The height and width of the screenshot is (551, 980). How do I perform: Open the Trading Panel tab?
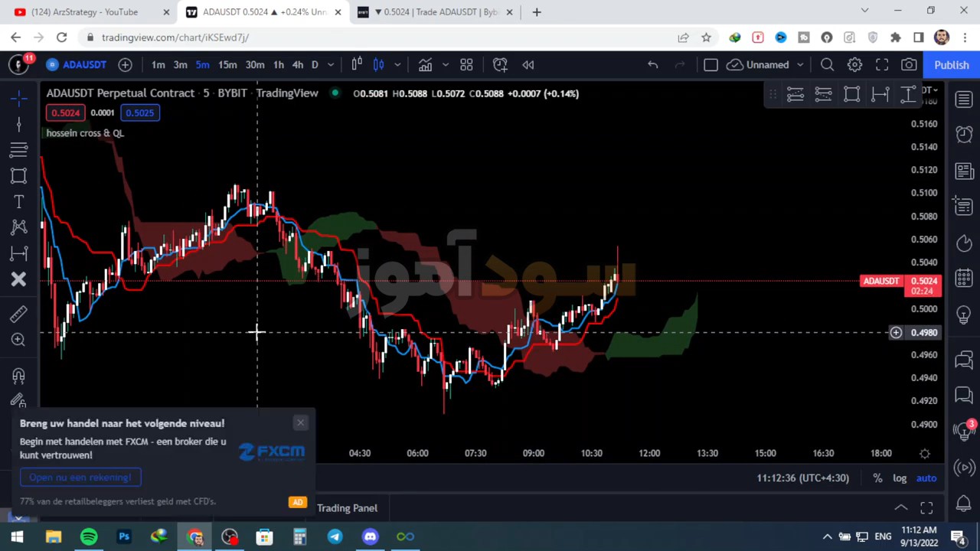[347, 508]
